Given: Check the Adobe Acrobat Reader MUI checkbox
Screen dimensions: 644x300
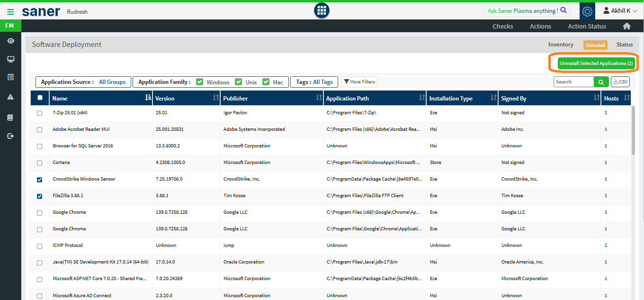Looking at the screenshot, I should (40, 130).
